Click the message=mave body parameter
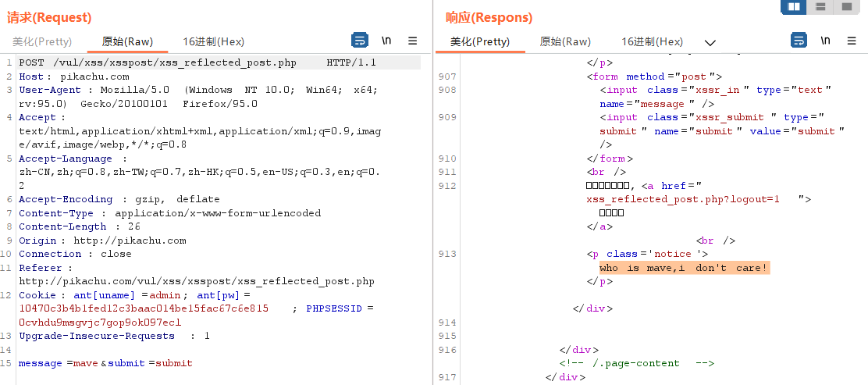Image resolution: width=868 pixels, height=385 pixels. tap(58, 363)
